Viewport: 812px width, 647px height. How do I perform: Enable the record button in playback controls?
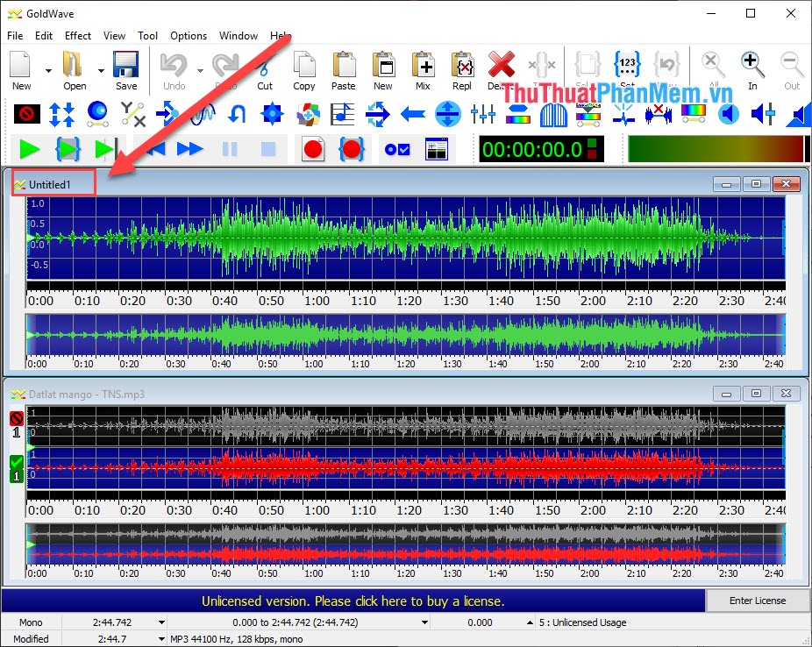tap(313, 149)
